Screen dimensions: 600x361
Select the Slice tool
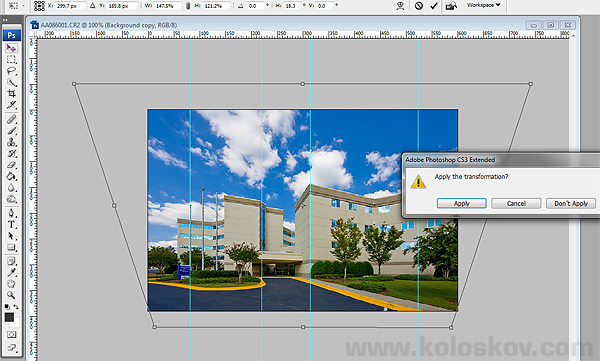11,105
